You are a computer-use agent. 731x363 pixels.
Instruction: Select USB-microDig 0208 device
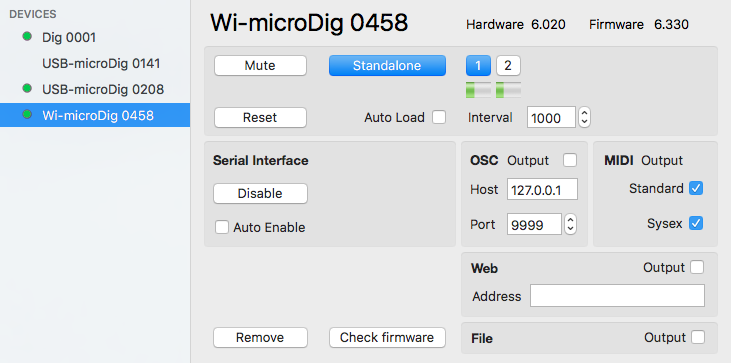(x=95, y=89)
